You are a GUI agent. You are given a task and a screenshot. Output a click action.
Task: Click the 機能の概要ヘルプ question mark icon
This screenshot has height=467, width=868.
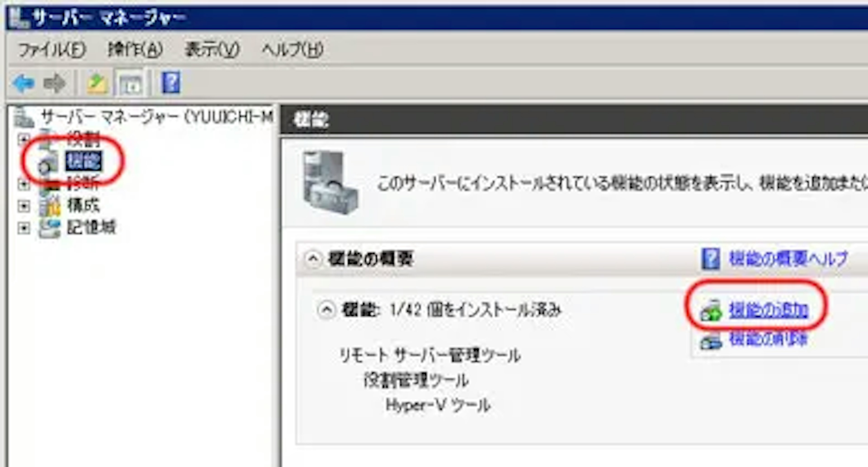(710, 259)
